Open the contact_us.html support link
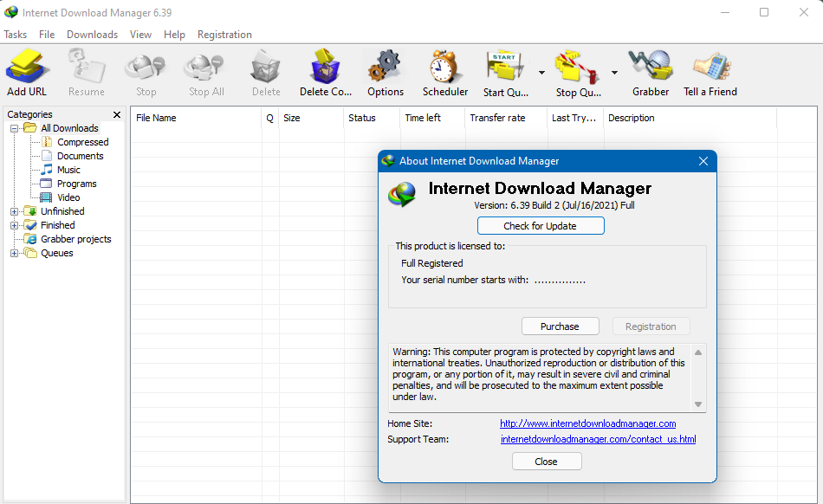This screenshot has height=504, width=823. pos(599,439)
